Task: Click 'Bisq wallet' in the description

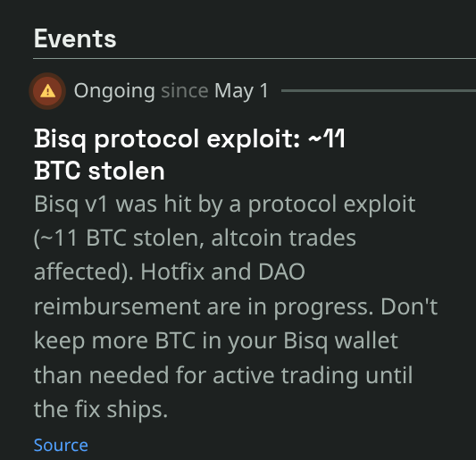Action: tap(340, 340)
